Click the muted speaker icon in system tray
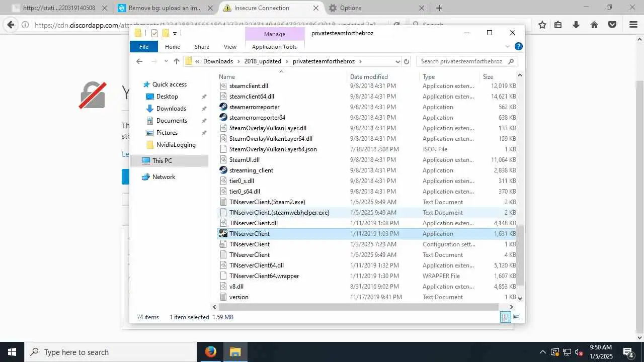 tap(579, 352)
